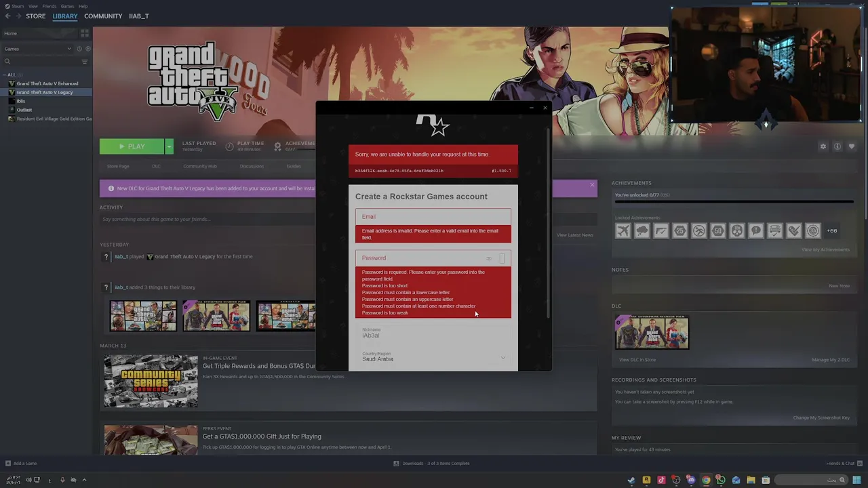Open the Community Hub link
Image resolution: width=868 pixels, height=488 pixels.
coord(200,166)
